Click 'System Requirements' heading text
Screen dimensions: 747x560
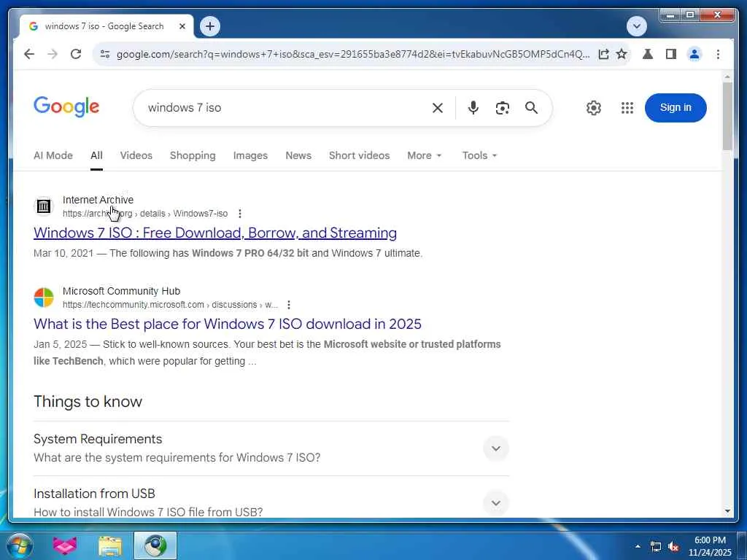point(98,439)
